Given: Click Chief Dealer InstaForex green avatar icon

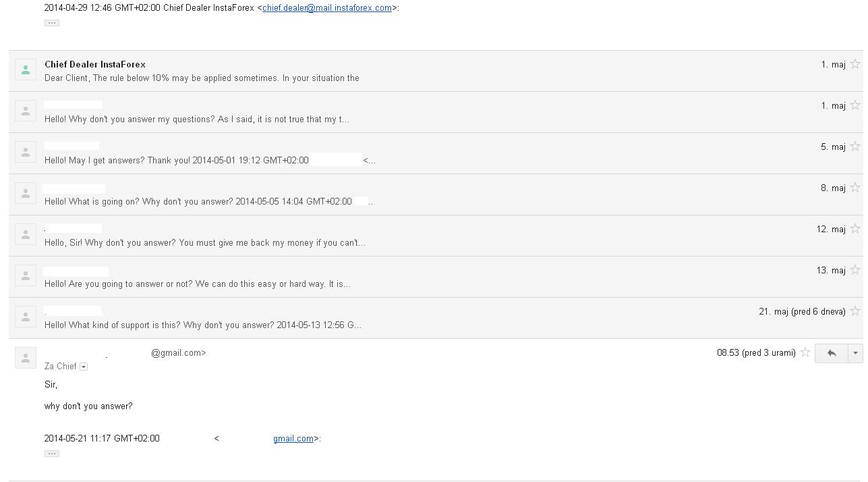Looking at the screenshot, I should point(26,70).
